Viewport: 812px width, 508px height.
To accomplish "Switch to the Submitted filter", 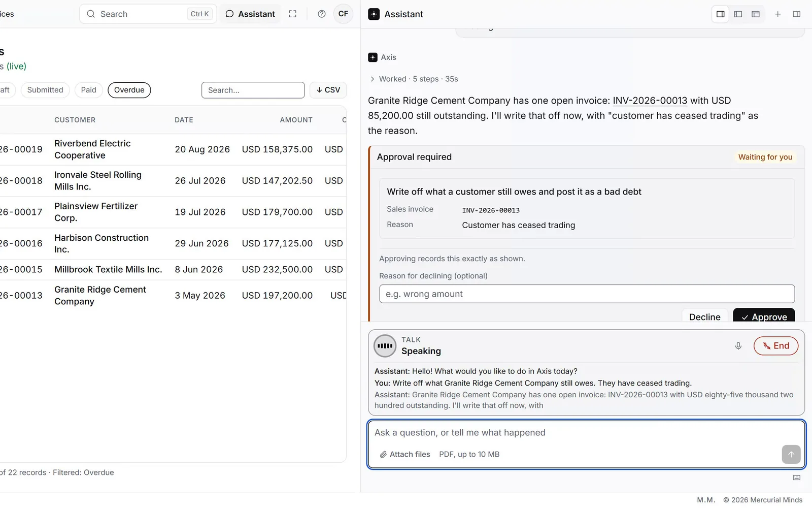I will coord(45,90).
